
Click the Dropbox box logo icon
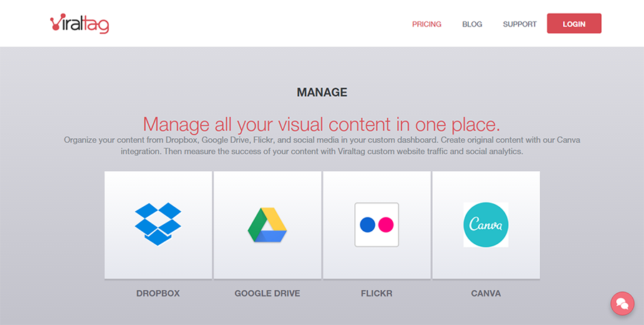(x=158, y=224)
